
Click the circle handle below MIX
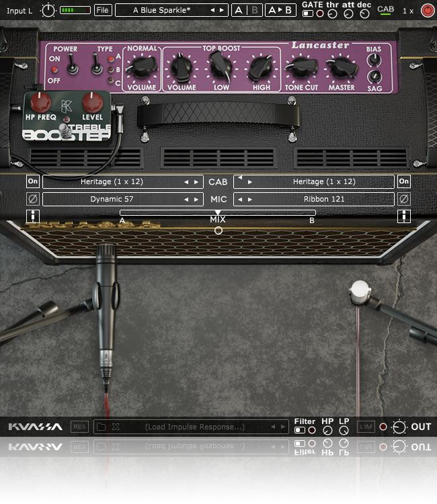[x=218, y=230]
